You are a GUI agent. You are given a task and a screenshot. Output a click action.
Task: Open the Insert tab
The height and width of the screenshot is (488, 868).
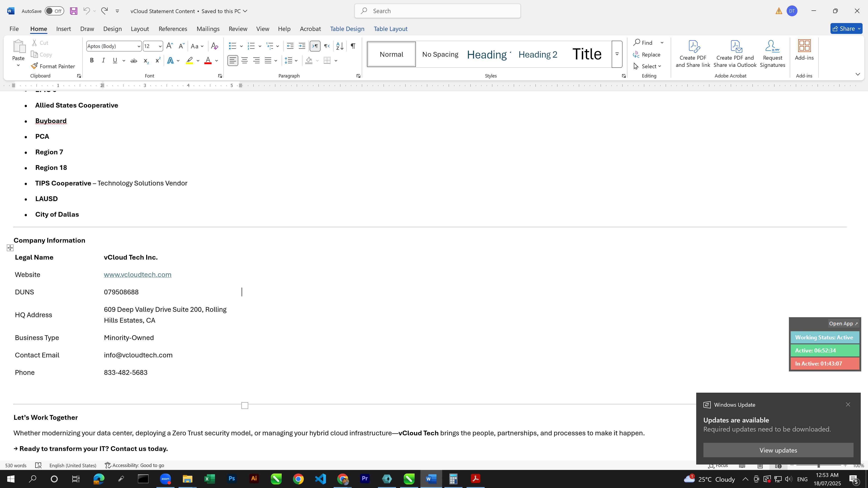[63, 29]
